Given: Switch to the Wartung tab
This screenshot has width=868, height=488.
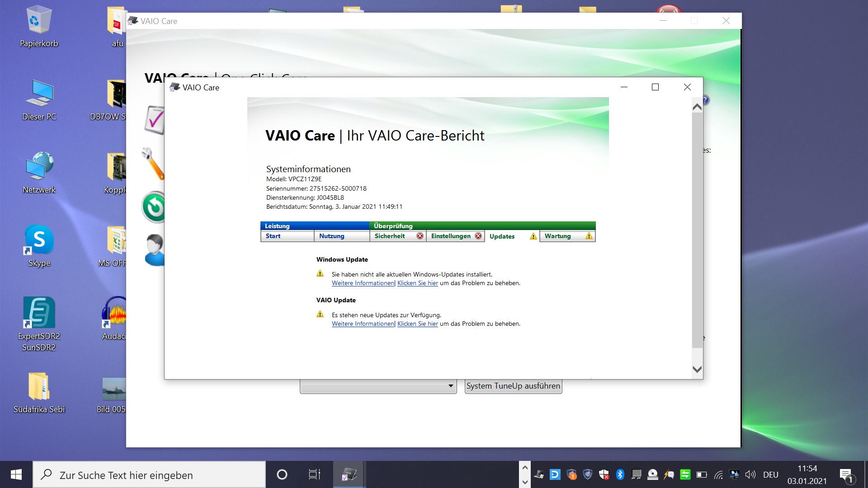Looking at the screenshot, I should (557, 236).
